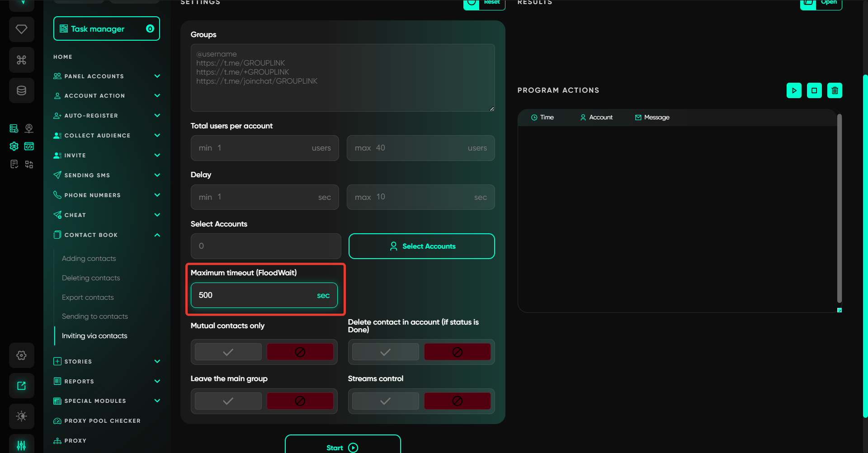
Task: Click the Program Actions log scrollbar
Action: pyautogui.click(x=839, y=208)
